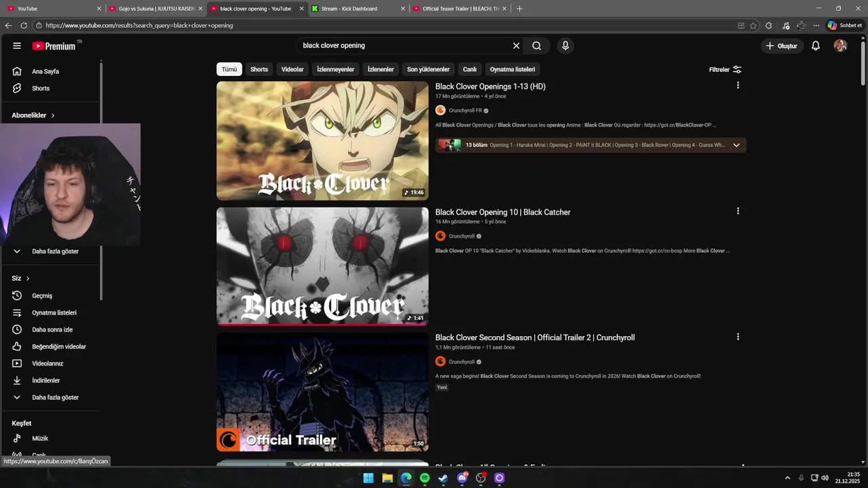Clear the search query with X

click(x=516, y=45)
